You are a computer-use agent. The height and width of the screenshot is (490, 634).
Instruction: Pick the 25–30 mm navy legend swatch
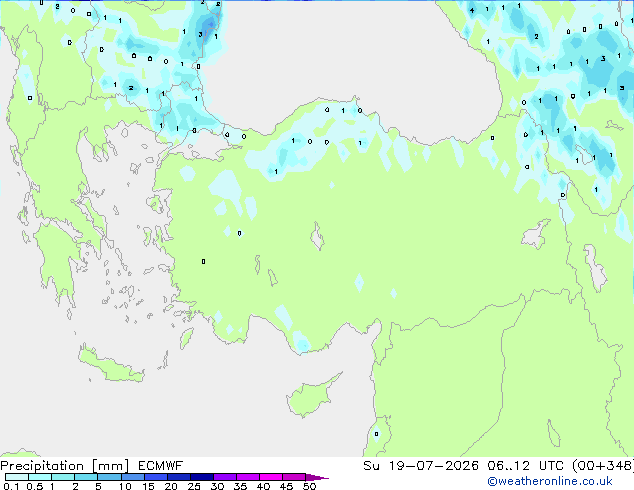(202, 477)
